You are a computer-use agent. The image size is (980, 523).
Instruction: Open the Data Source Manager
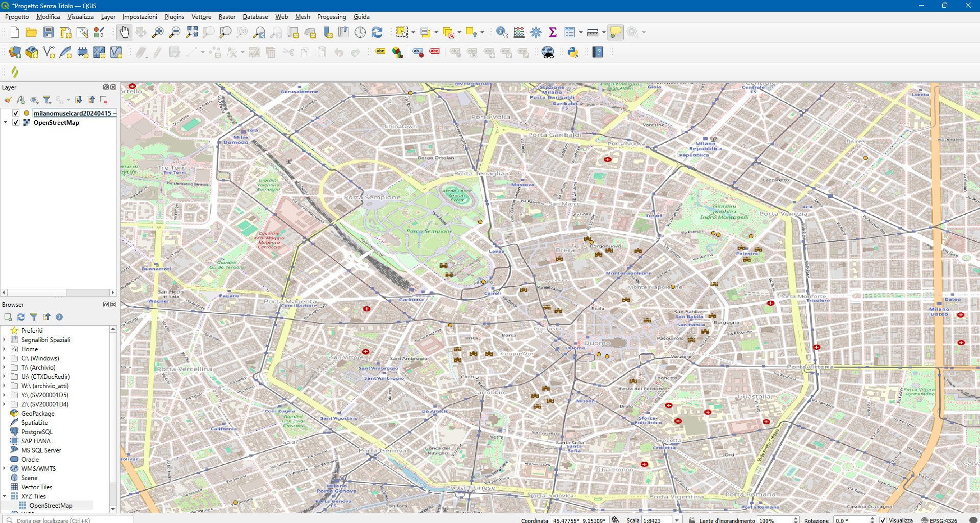(x=15, y=52)
